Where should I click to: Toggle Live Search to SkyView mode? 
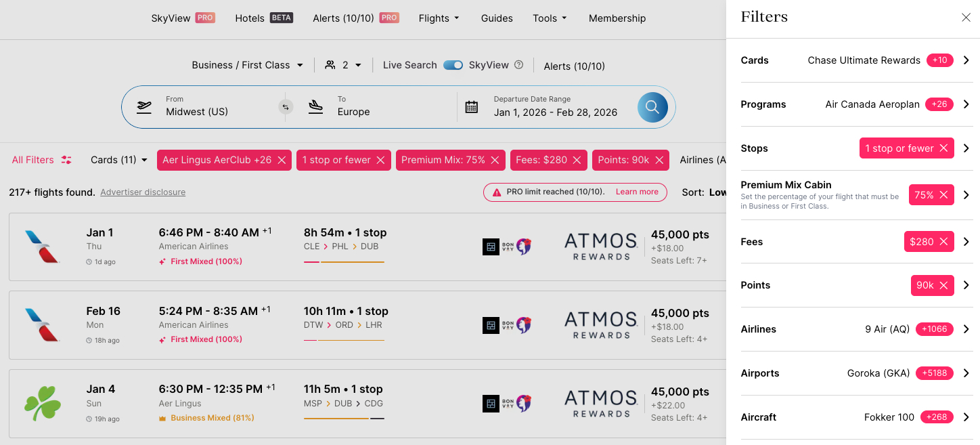(x=453, y=64)
